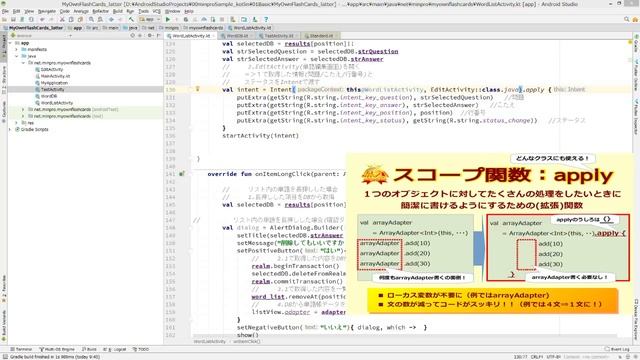Image resolution: width=640 pixels, height=360 pixels.
Task: Open the Tools menu
Action: [143, 11]
